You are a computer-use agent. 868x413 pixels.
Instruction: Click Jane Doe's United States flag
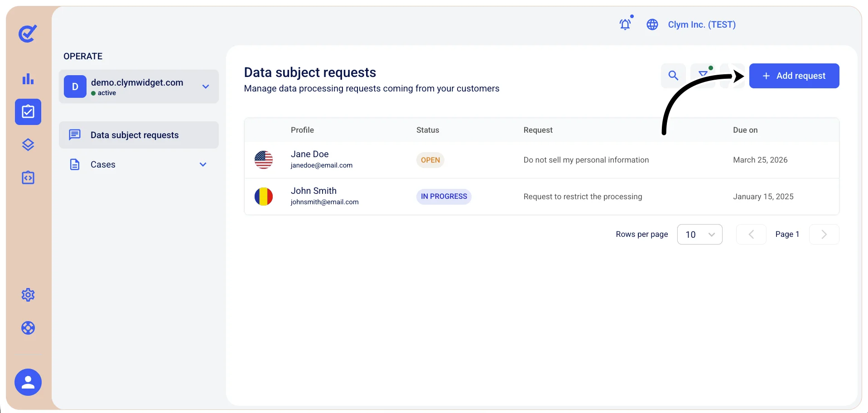[x=264, y=160]
